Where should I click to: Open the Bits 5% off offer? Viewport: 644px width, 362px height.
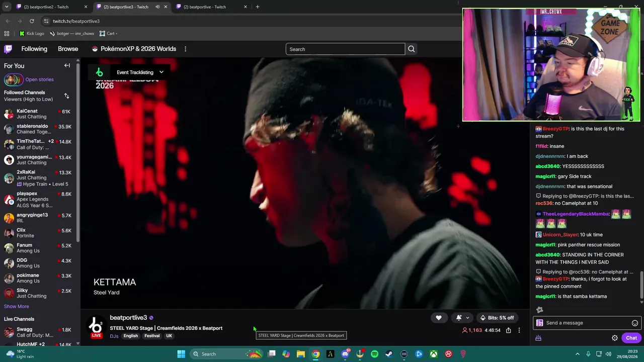[x=497, y=318]
